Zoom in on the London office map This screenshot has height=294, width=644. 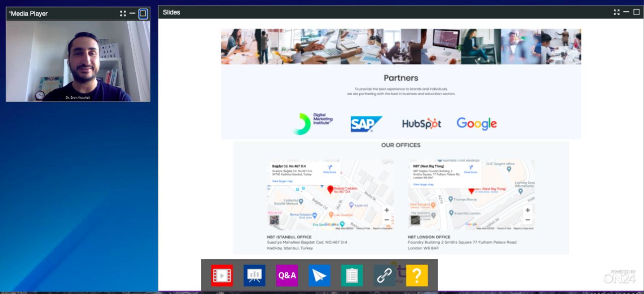click(x=528, y=210)
